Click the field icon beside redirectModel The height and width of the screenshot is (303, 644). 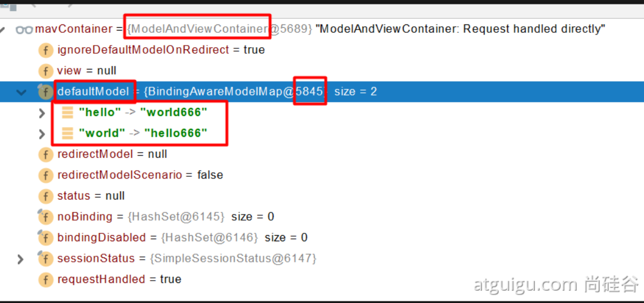pos(46,155)
